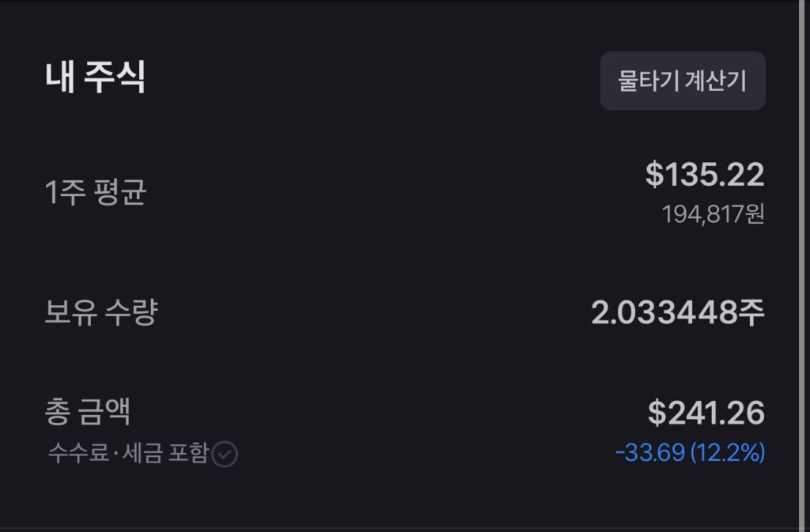
Task: Tap the $241.26 total amount value
Action: [x=708, y=412]
